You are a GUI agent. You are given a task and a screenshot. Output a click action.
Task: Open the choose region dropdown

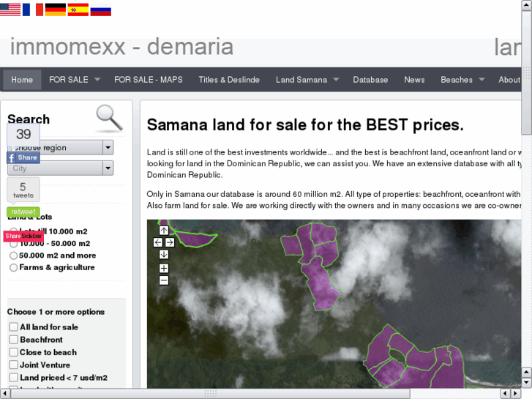click(x=61, y=147)
